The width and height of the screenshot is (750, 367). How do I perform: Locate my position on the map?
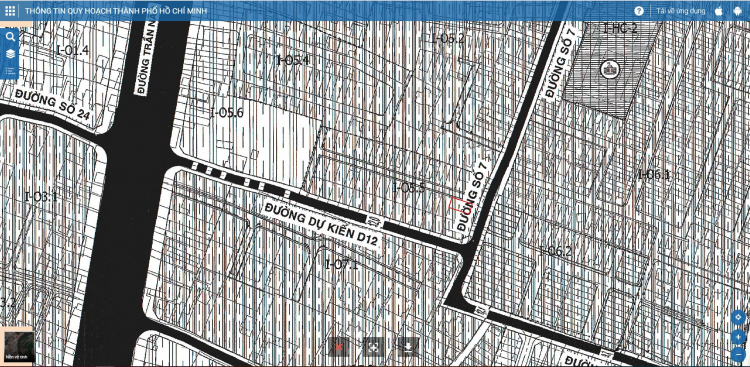738,318
